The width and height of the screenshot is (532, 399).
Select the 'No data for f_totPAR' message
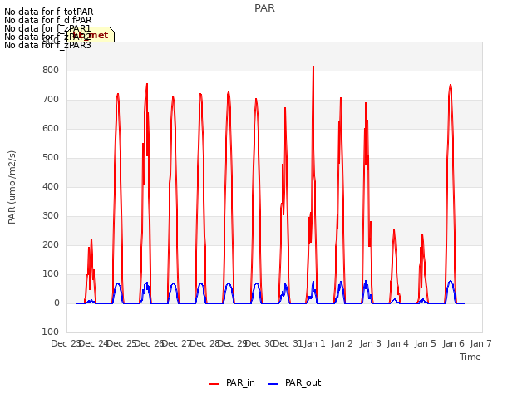pyautogui.click(x=48, y=12)
